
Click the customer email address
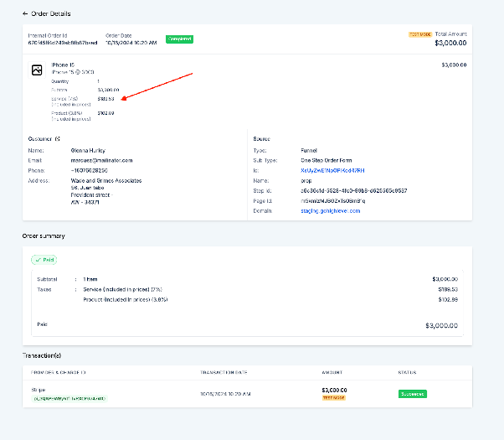tap(101, 160)
